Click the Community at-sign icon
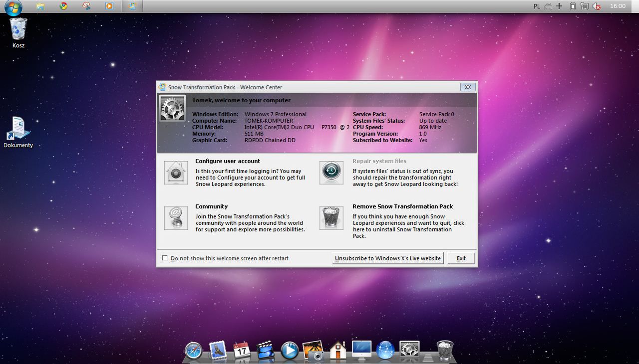Image resolution: width=639 pixels, height=364 pixels. 176,218
